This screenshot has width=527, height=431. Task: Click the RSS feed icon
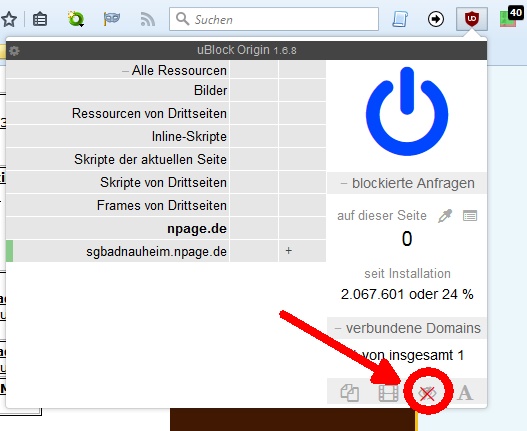click(148, 19)
